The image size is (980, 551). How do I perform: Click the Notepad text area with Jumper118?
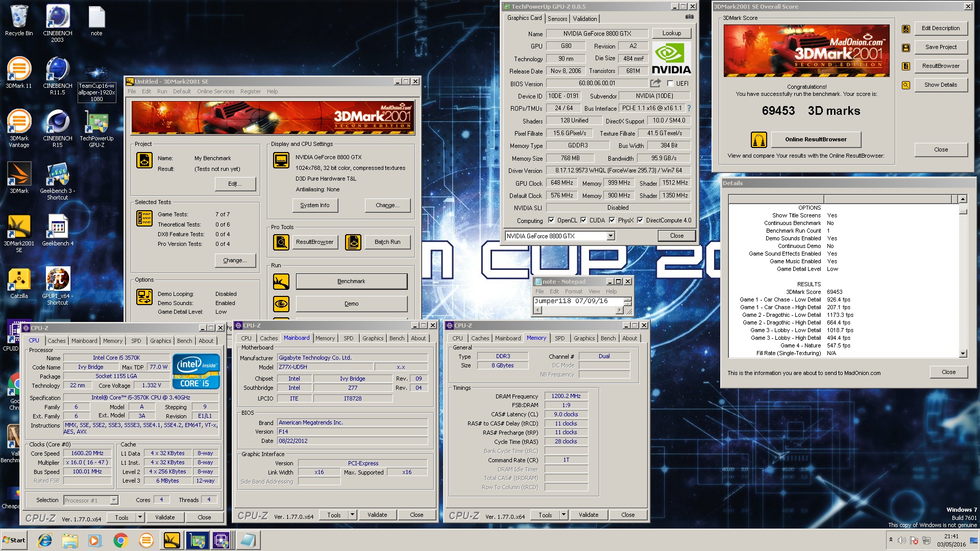578,301
